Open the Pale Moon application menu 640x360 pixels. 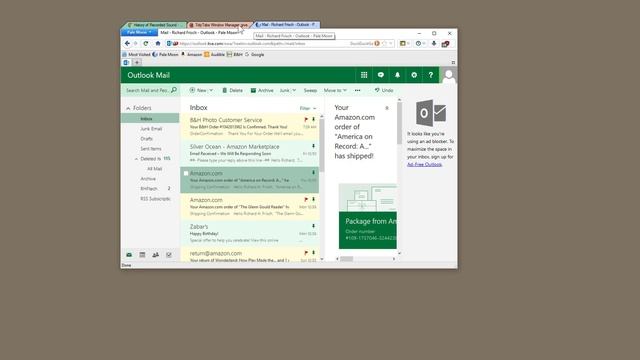[139, 32]
